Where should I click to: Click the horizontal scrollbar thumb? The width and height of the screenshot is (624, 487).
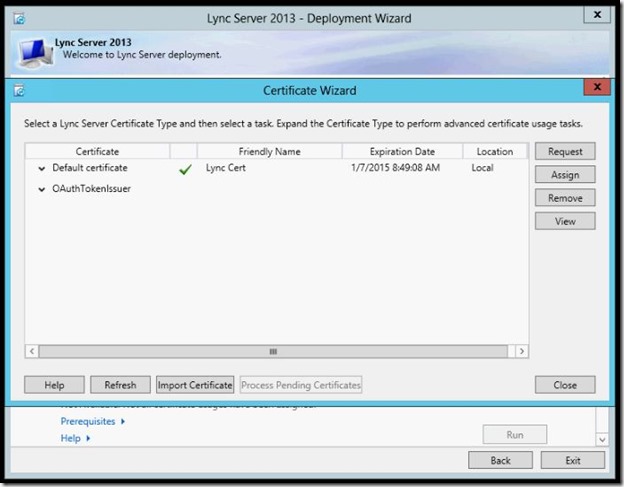coord(273,351)
